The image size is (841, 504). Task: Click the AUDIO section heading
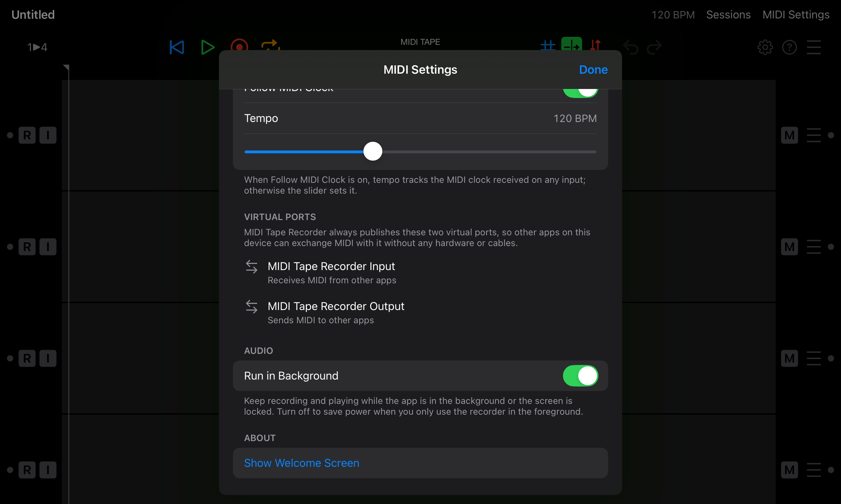point(259,351)
